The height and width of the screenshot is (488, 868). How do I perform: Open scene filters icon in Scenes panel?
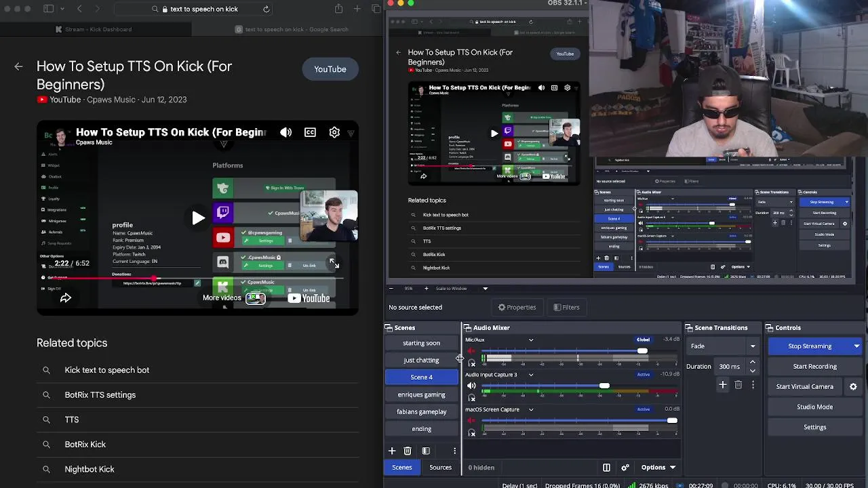click(426, 451)
